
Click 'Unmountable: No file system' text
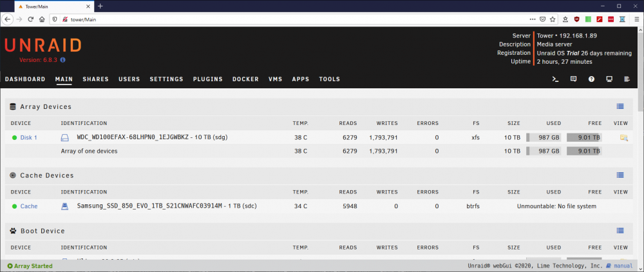click(x=556, y=206)
